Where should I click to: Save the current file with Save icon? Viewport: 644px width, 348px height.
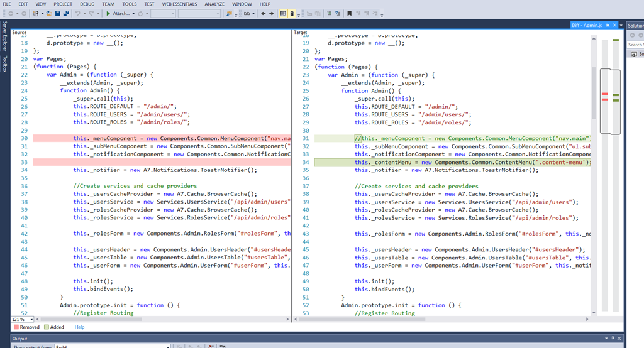point(57,14)
